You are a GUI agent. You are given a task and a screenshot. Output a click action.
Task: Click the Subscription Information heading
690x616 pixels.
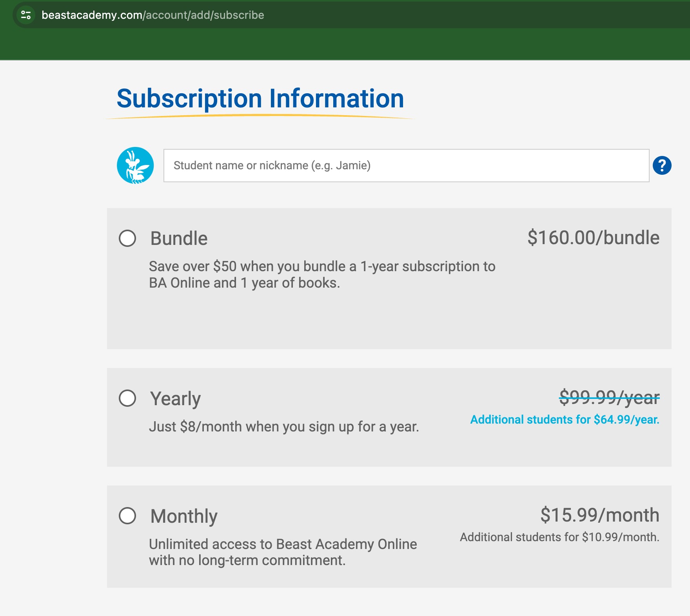(x=260, y=98)
